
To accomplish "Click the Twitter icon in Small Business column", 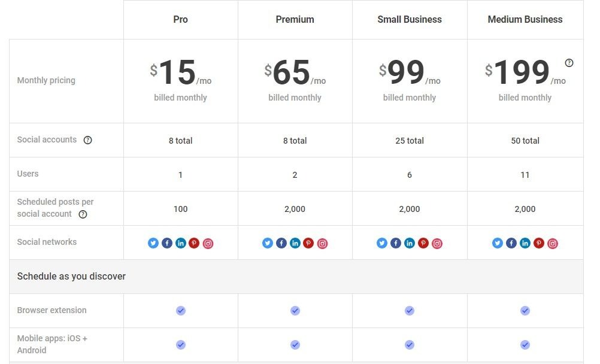I will (382, 243).
